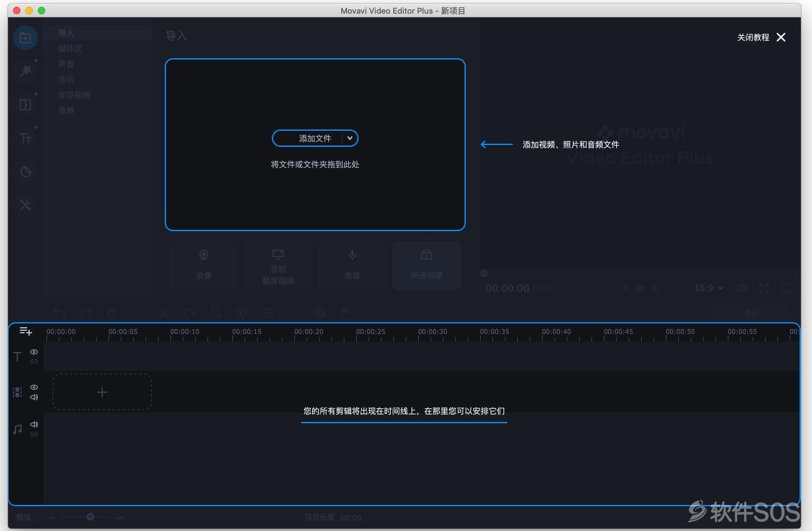Click the plus placeholder on video track
Viewport: 812px width, 531px height.
coord(102,392)
